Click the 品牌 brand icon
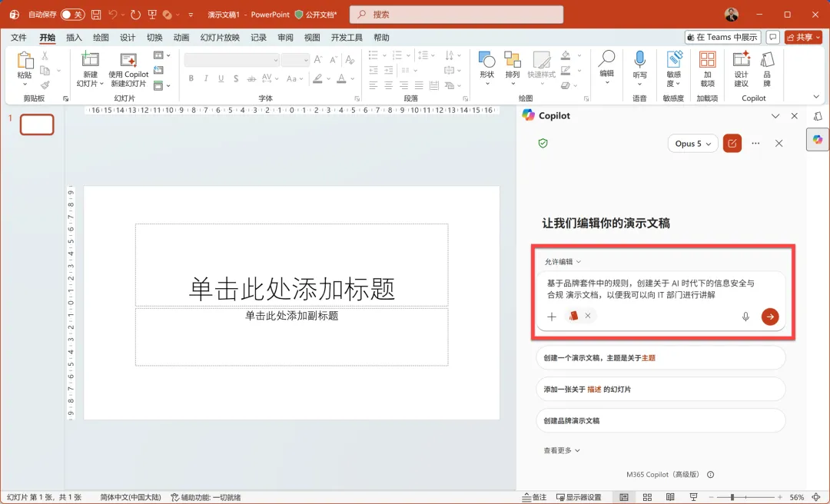The height and width of the screenshot is (504, 830). pyautogui.click(x=767, y=59)
